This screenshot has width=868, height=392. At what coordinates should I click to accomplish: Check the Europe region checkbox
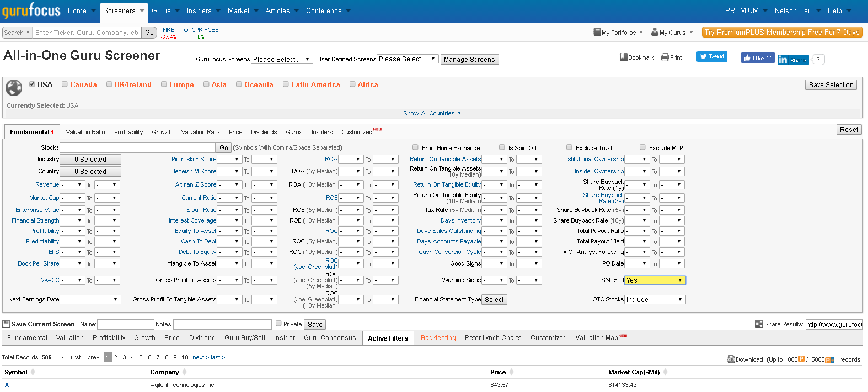[x=164, y=84]
